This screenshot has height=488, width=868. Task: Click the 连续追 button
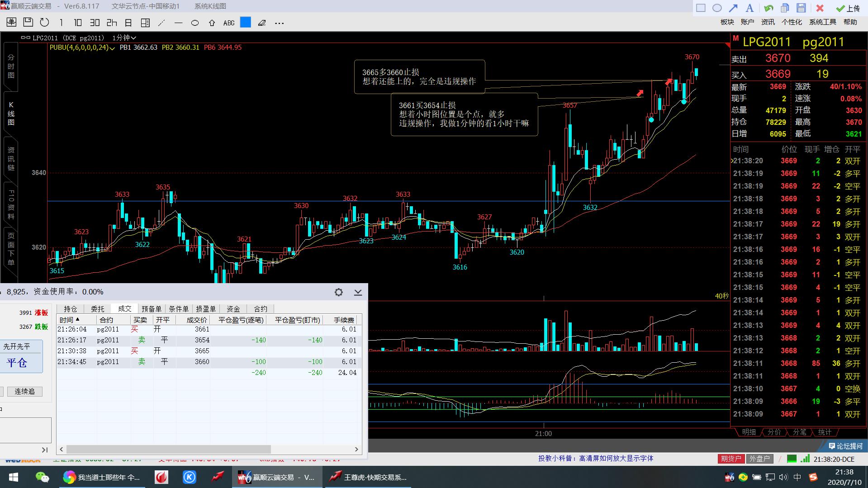pyautogui.click(x=24, y=391)
